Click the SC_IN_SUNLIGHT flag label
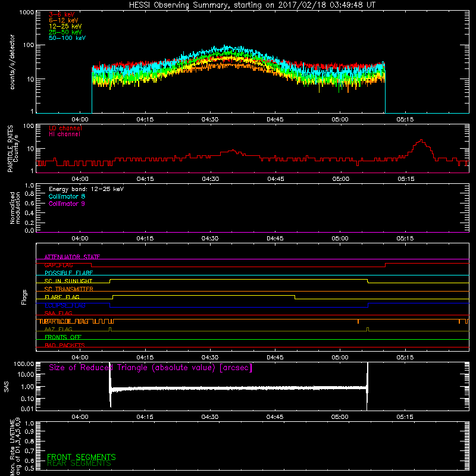 tap(68, 281)
